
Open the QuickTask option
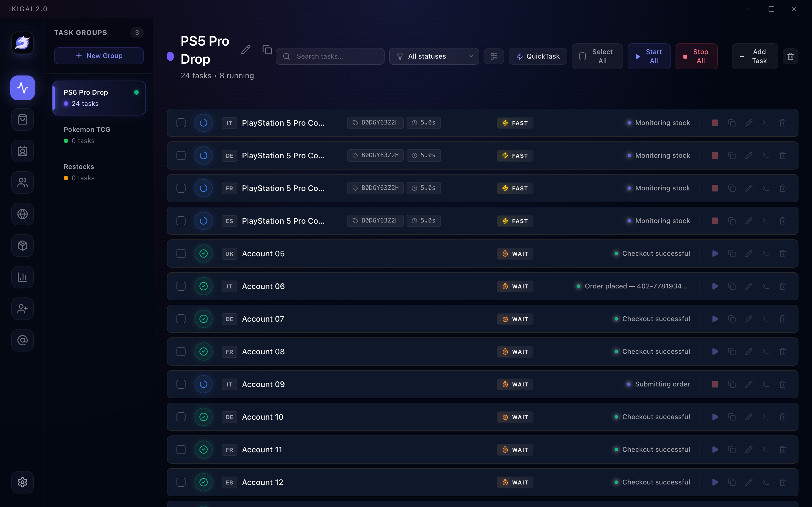pyautogui.click(x=538, y=56)
